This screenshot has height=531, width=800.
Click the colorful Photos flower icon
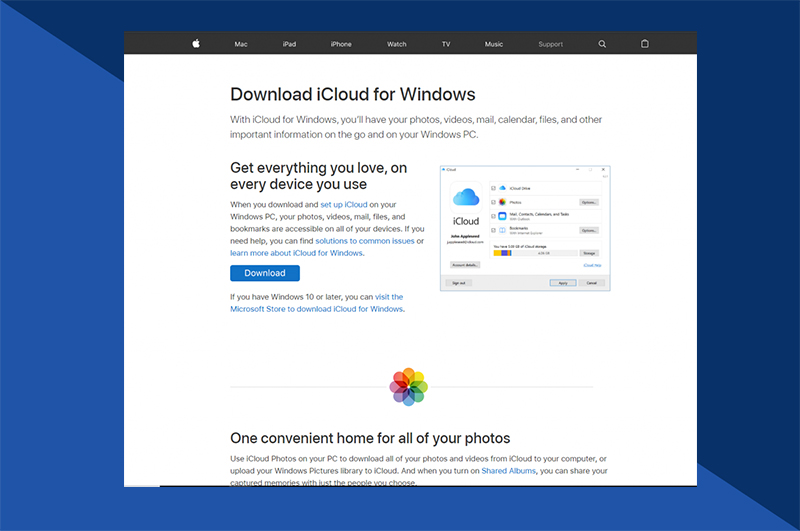coord(409,387)
